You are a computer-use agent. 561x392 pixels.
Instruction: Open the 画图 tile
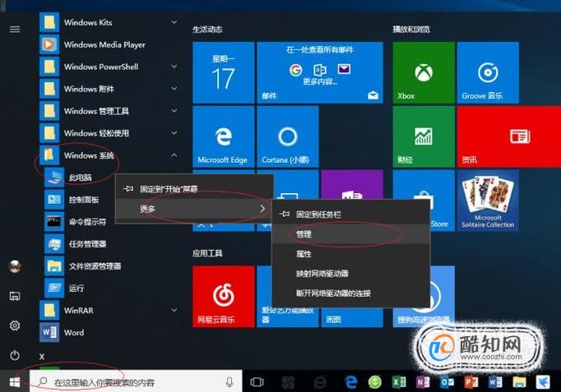click(x=352, y=316)
